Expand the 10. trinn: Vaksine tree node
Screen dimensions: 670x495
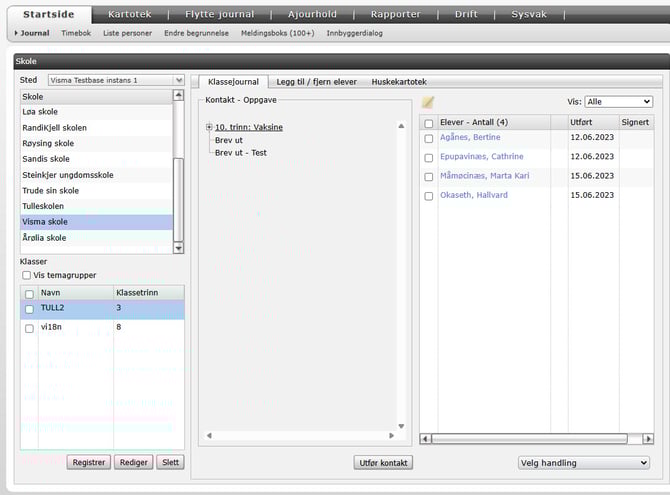209,127
